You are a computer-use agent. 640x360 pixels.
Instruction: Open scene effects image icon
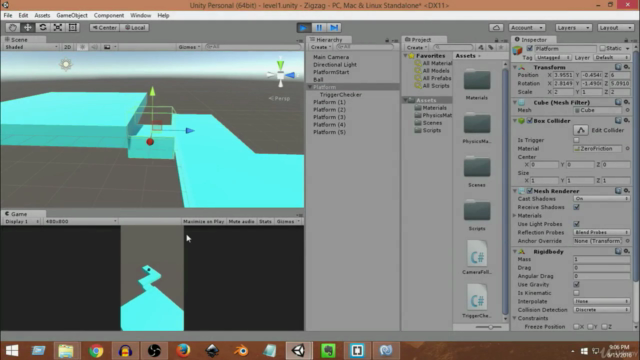[x=107, y=47]
